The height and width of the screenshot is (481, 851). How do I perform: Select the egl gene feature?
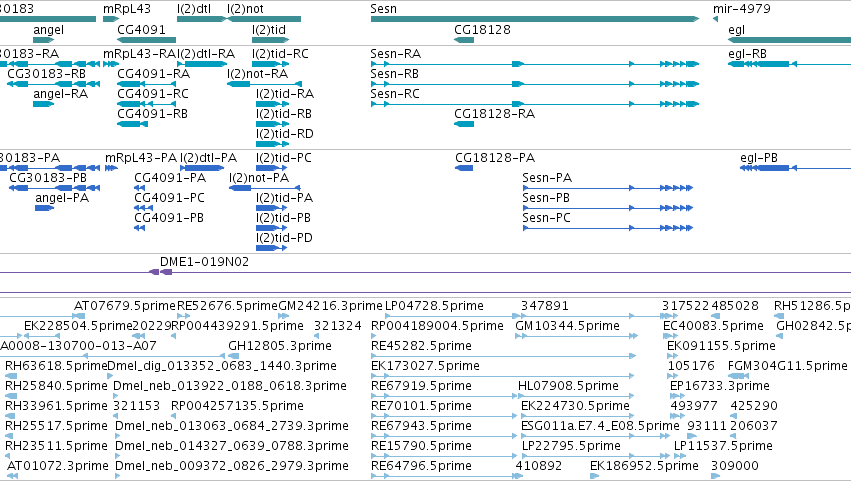click(789, 40)
